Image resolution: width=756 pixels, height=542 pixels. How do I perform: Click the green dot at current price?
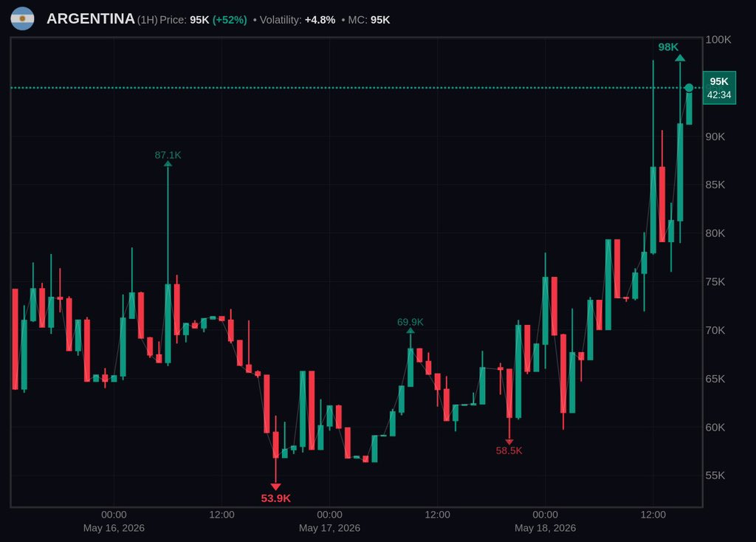point(689,88)
